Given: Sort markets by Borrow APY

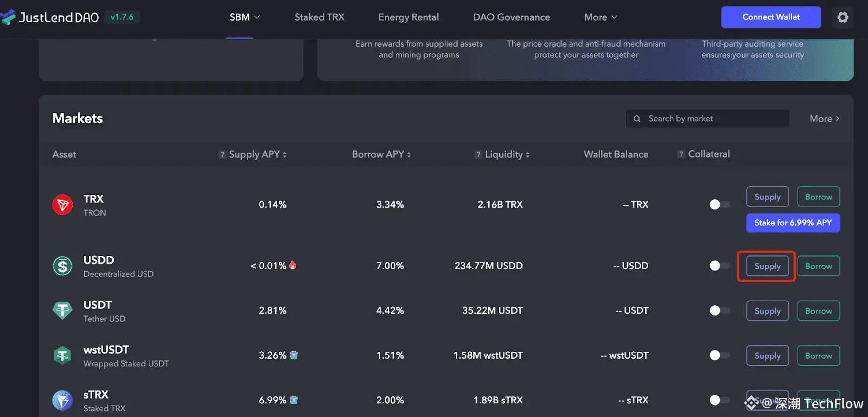Looking at the screenshot, I should pos(381,155).
